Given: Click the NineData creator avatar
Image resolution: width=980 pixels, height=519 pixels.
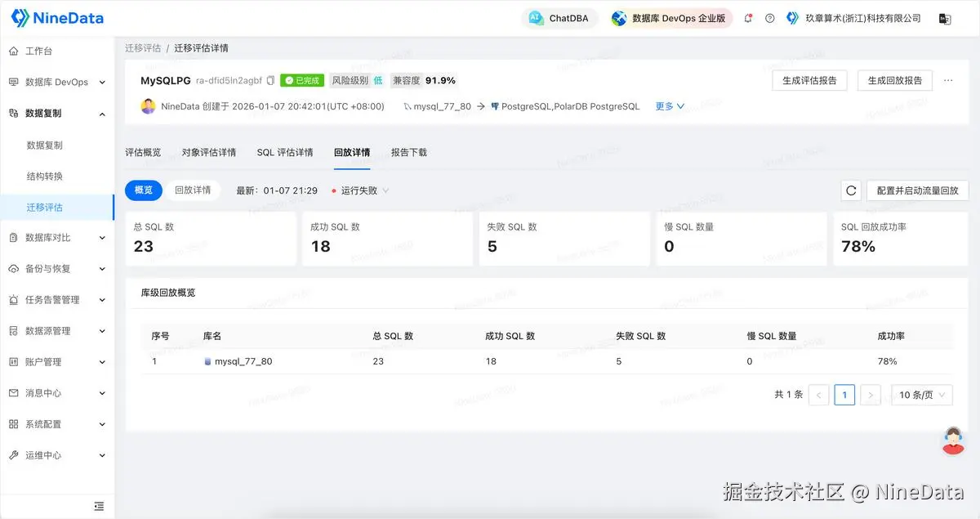Looking at the screenshot, I should point(148,106).
